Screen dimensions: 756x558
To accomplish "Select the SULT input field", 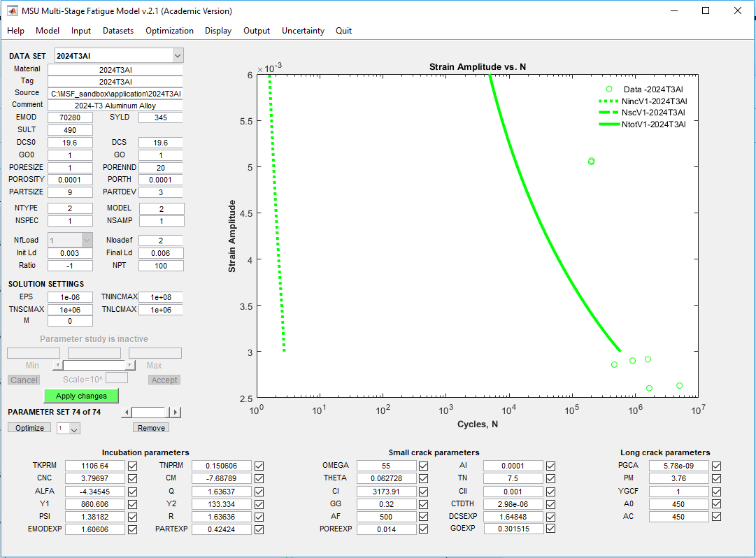I will (70, 130).
